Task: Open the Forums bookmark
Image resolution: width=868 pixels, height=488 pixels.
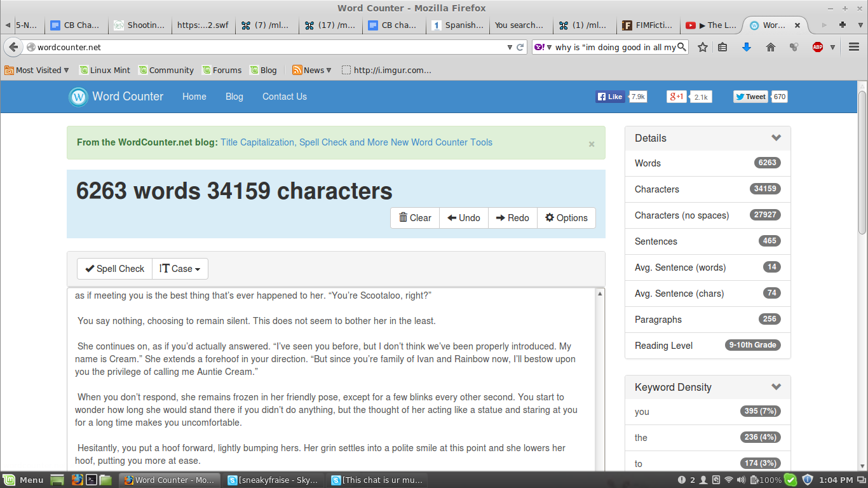Action: [x=222, y=70]
